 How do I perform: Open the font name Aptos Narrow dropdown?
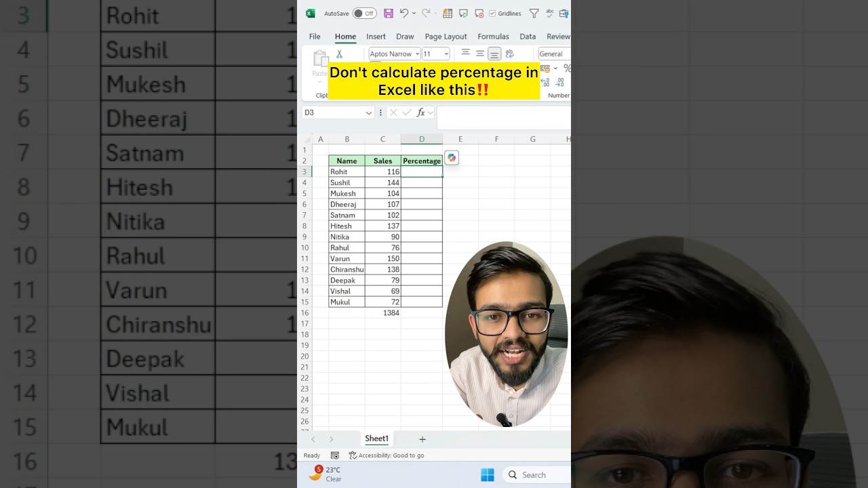[x=417, y=54]
